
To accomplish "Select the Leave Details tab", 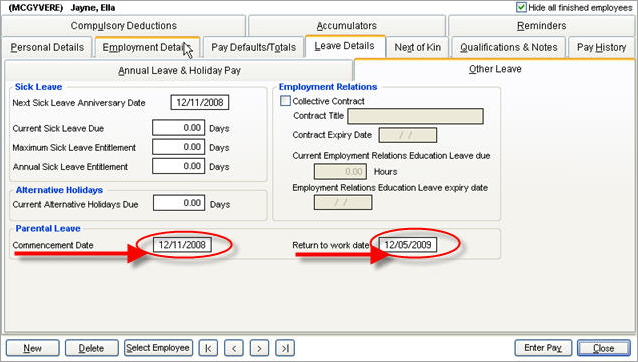I will click(x=345, y=46).
